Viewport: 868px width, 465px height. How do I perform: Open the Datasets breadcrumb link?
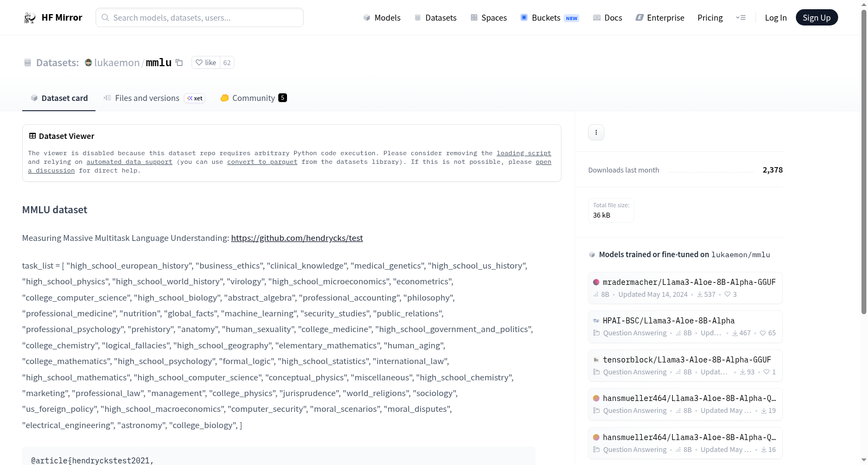[58, 63]
